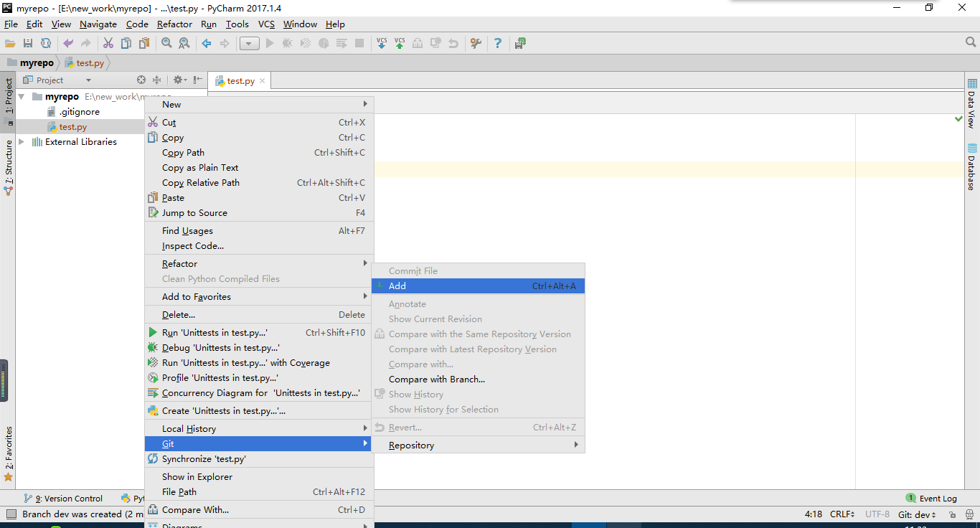Open Settings via wrench toolbar icon
Viewport: 980px width, 528px height.
(x=476, y=44)
